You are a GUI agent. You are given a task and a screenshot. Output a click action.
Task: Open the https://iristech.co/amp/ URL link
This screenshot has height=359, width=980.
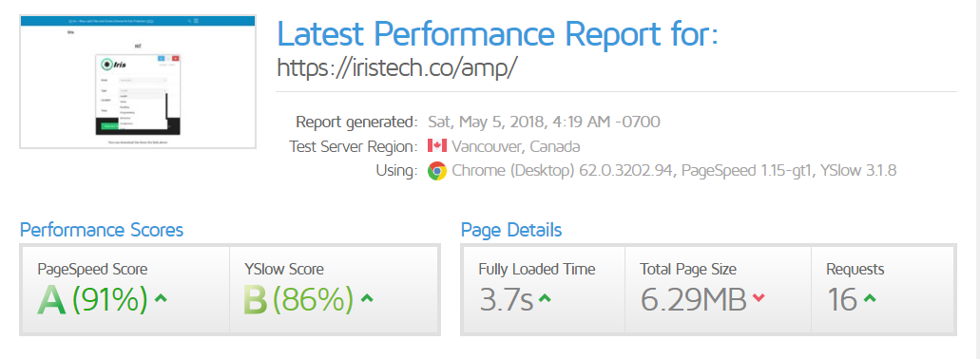pos(397,68)
